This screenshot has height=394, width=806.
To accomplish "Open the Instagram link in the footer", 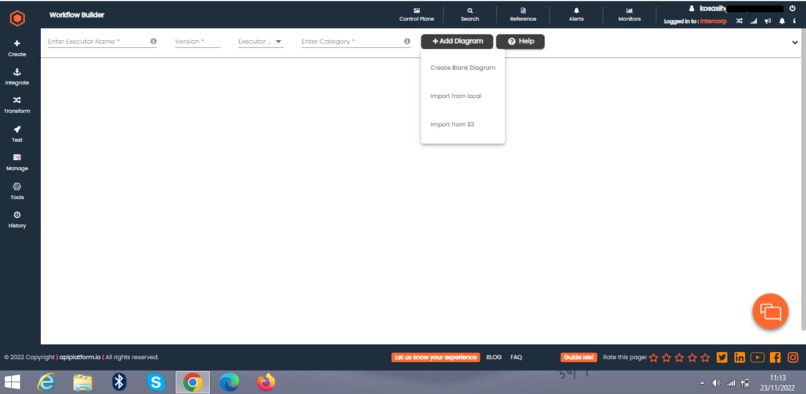I will (x=793, y=357).
